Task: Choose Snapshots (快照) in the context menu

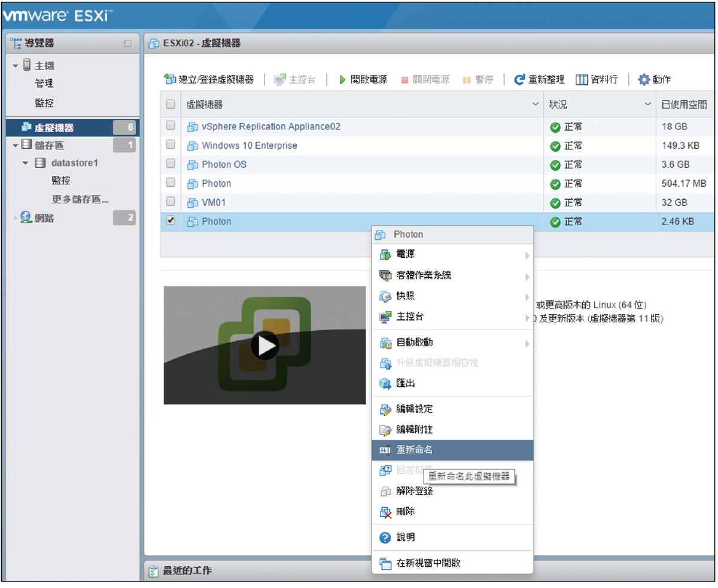Action: 452,296
